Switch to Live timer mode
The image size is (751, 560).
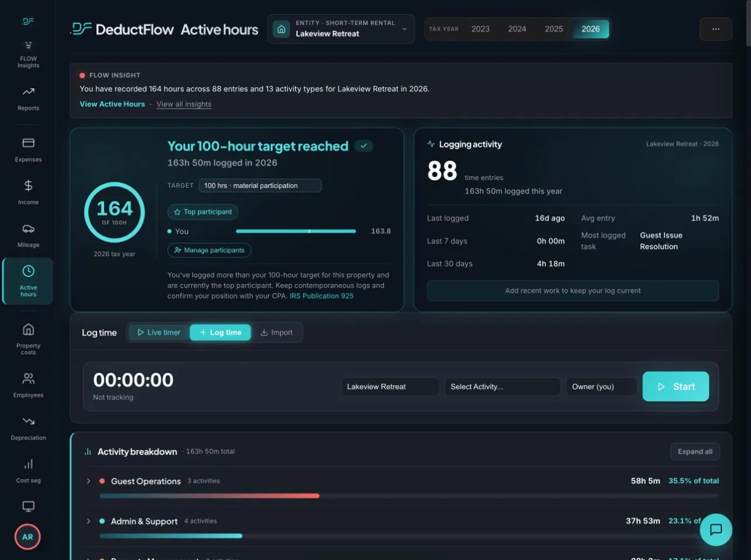pyautogui.click(x=159, y=332)
